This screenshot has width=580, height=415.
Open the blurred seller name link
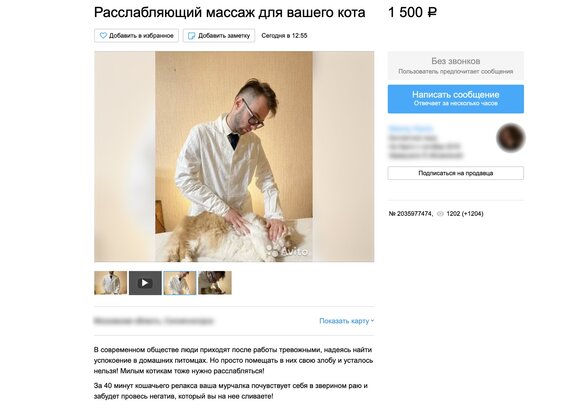411,129
